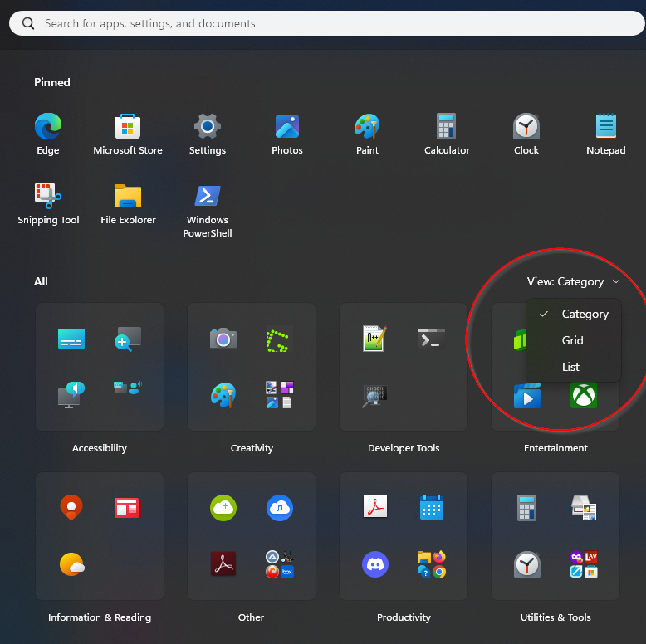Screen dimensions: 646x644
Task: Expand the Other group's small icon cluster
Action: pos(280,564)
